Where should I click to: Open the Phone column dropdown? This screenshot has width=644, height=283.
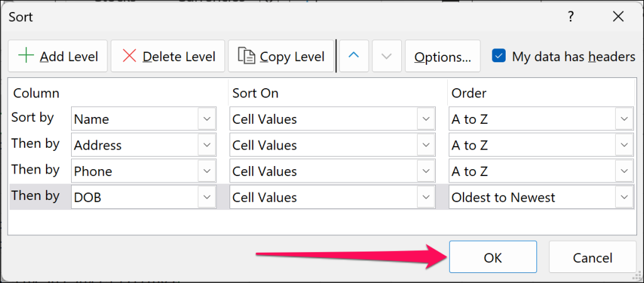point(206,171)
